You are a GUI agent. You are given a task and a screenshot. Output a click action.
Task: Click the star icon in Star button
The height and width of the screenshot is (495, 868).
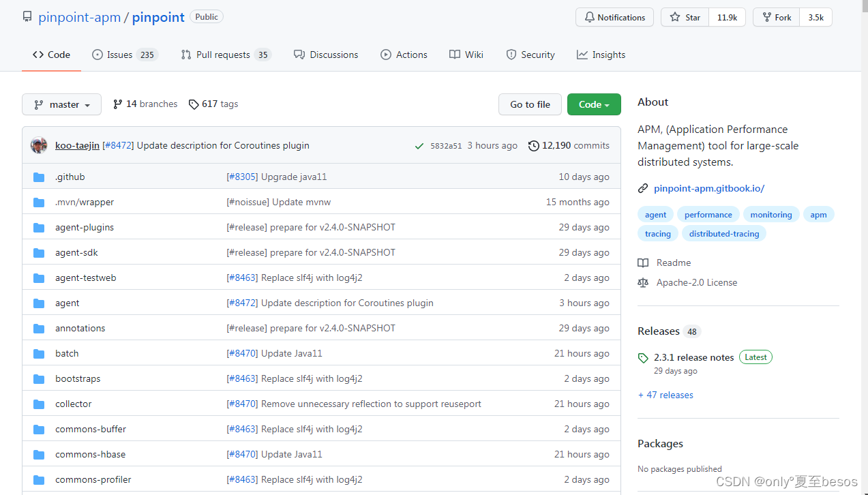(674, 18)
